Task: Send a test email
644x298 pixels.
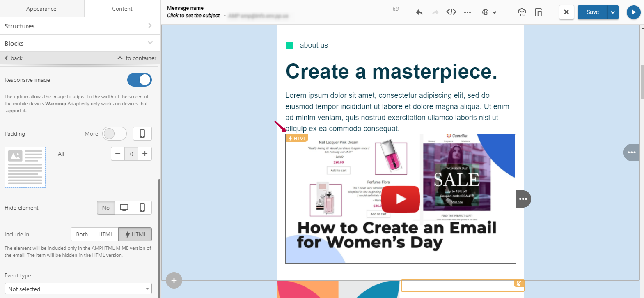Action: [x=522, y=12]
